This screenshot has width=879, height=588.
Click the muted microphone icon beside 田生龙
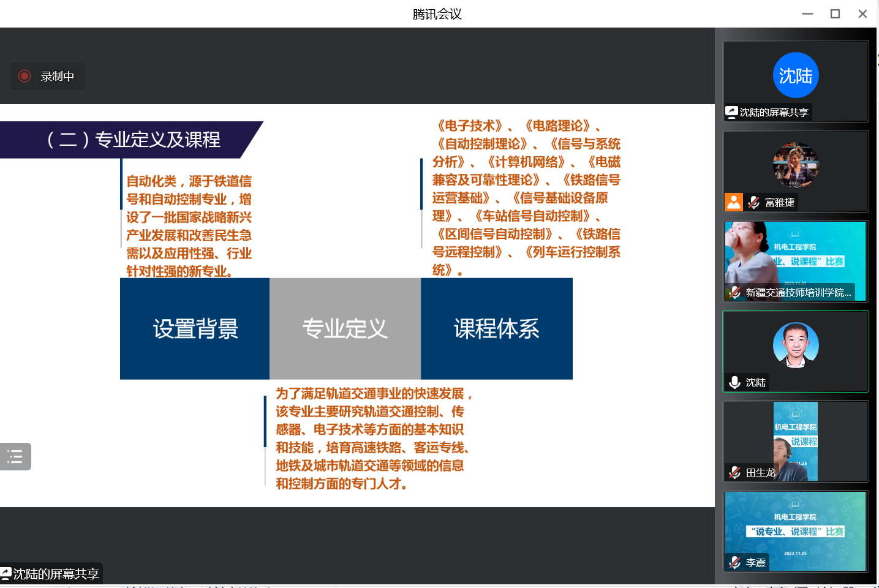734,472
